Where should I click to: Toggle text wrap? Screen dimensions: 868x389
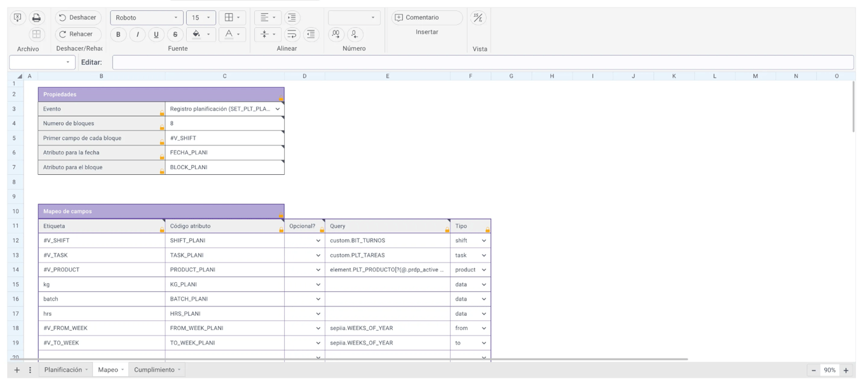coord(292,34)
